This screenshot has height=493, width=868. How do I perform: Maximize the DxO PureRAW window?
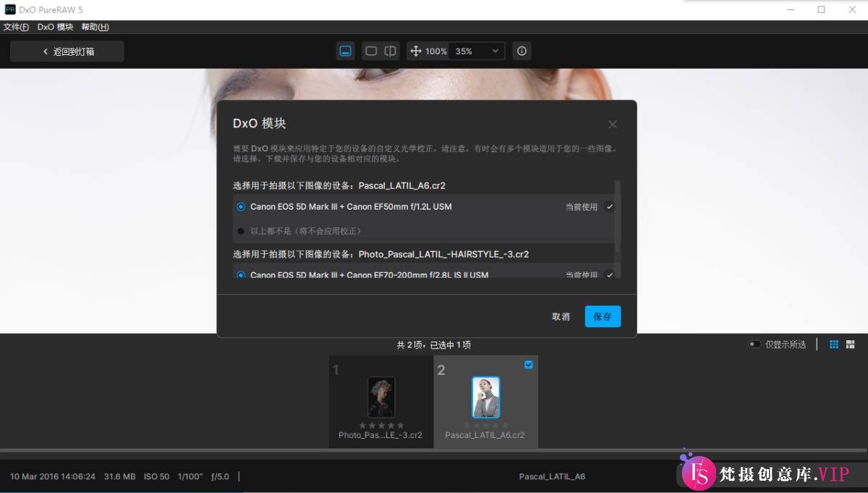click(821, 9)
